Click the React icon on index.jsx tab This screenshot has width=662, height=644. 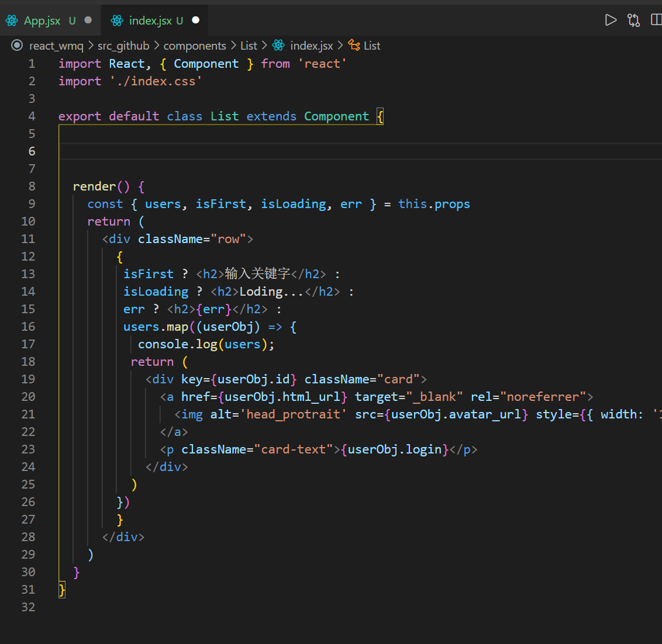click(x=117, y=20)
